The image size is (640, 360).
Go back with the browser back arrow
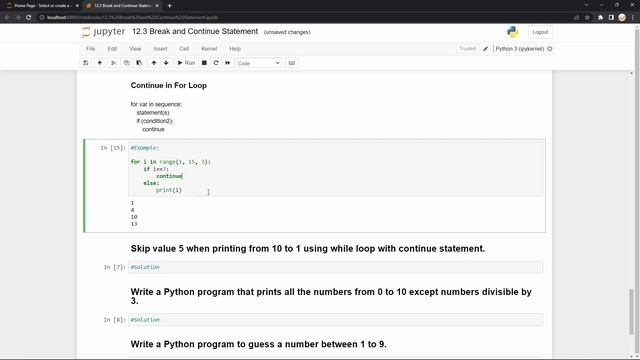pyautogui.click(x=7, y=18)
